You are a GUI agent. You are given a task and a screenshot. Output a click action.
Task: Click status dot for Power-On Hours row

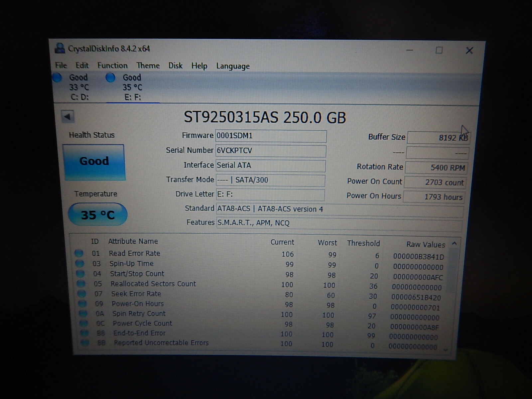pos(82,304)
